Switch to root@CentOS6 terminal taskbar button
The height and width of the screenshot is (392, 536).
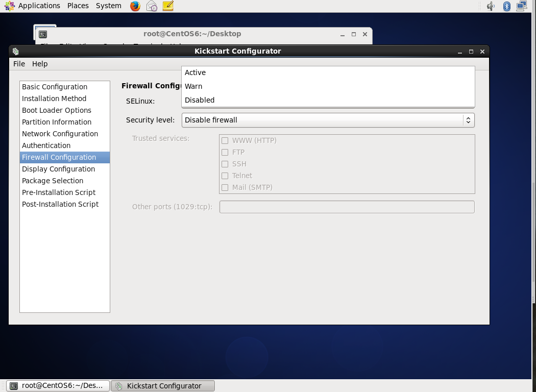58,386
